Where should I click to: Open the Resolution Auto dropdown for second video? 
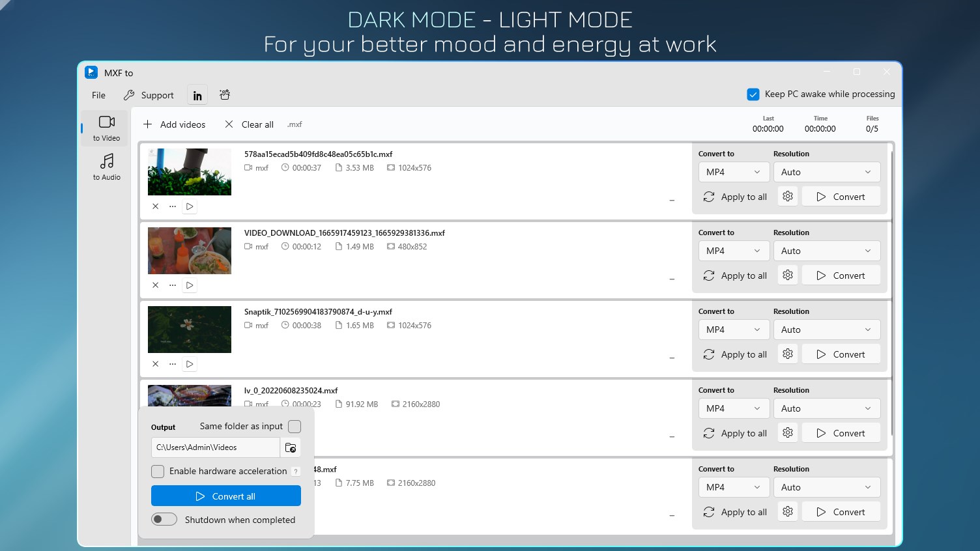click(827, 251)
